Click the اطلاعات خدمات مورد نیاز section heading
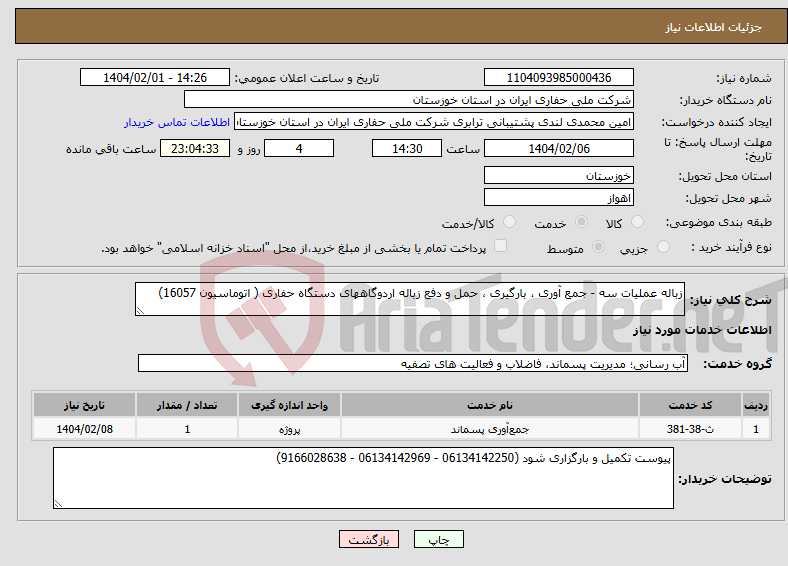Viewport: 788px width, 566px height. point(702,330)
